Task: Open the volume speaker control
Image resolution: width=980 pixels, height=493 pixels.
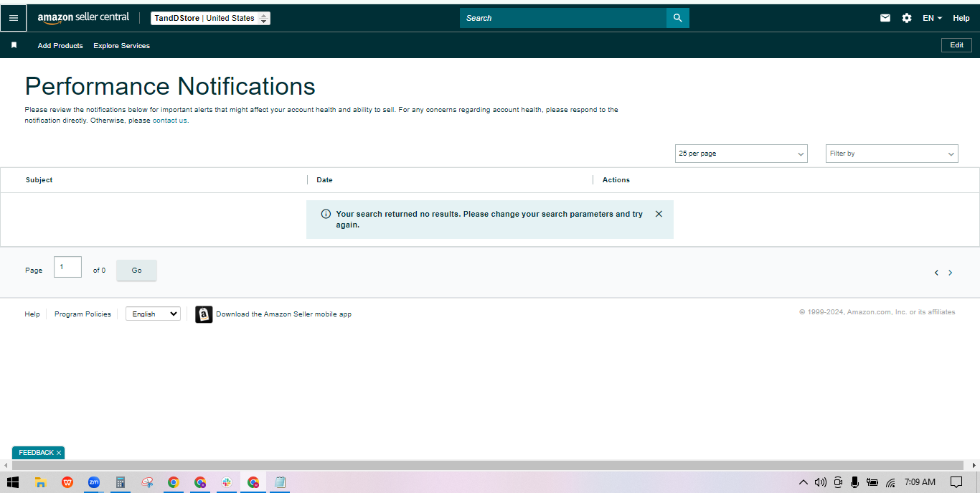Action: click(821, 482)
